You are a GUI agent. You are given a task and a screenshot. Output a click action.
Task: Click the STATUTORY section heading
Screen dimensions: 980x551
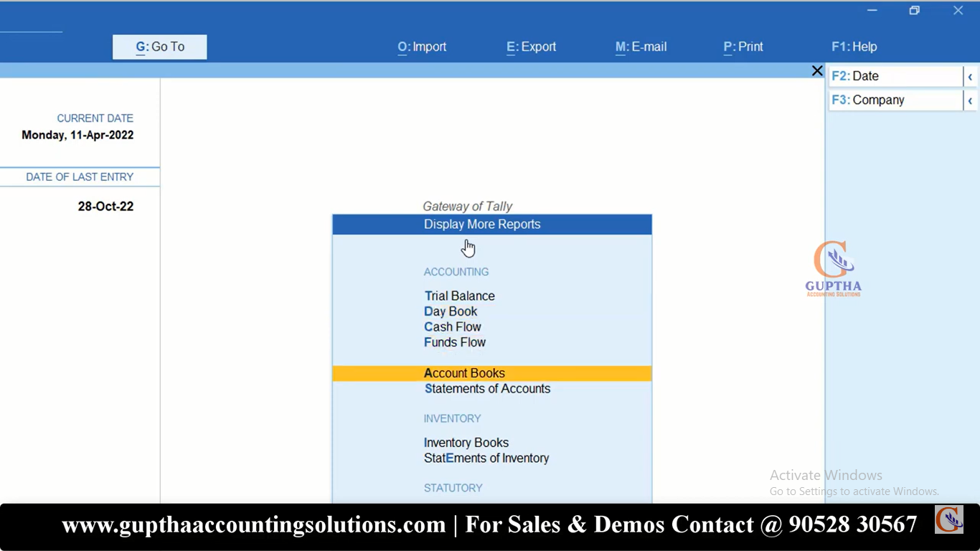tap(453, 488)
